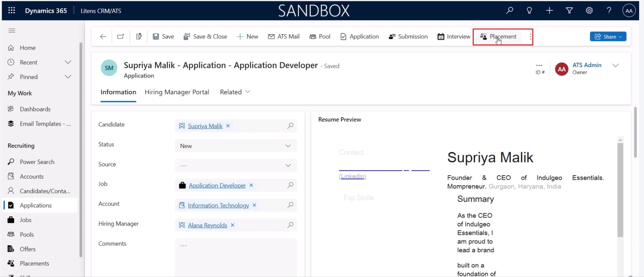Click the plus quick create icon

click(549, 11)
